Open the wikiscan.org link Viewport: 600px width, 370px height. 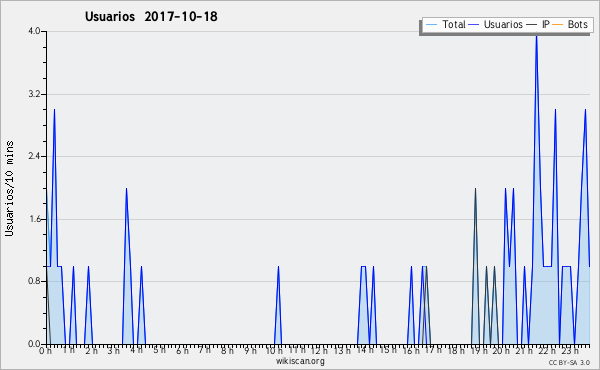point(300,361)
